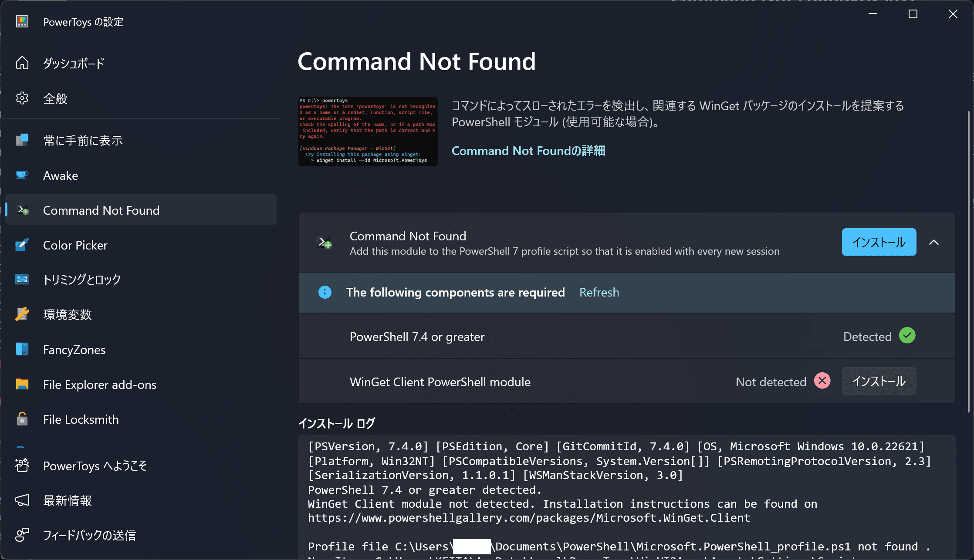
Task: Click the vertical scrollbar on the right
Action: 969,261
